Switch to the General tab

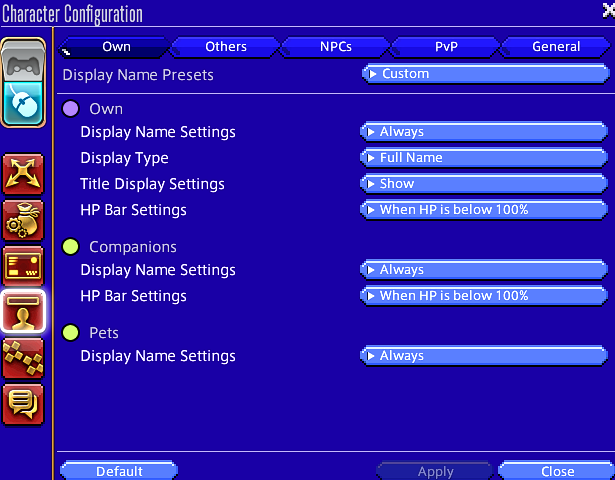[x=556, y=47]
